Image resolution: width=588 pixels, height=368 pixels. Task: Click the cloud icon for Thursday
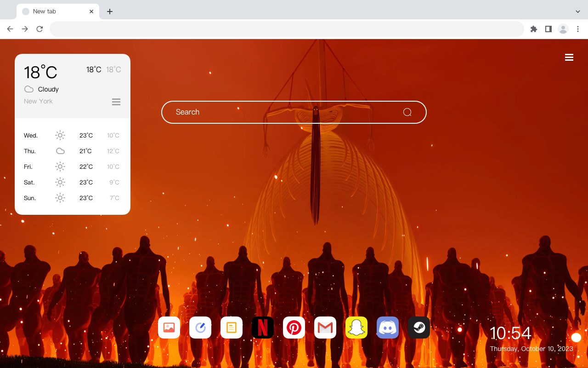coord(60,151)
